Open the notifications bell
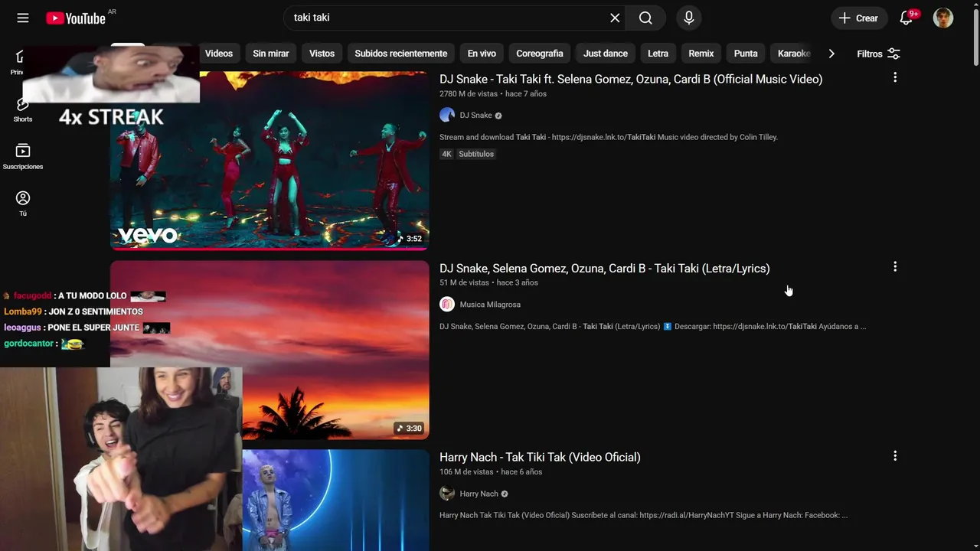Image resolution: width=980 pixels, height=551 pixels. tap(906, 18)
